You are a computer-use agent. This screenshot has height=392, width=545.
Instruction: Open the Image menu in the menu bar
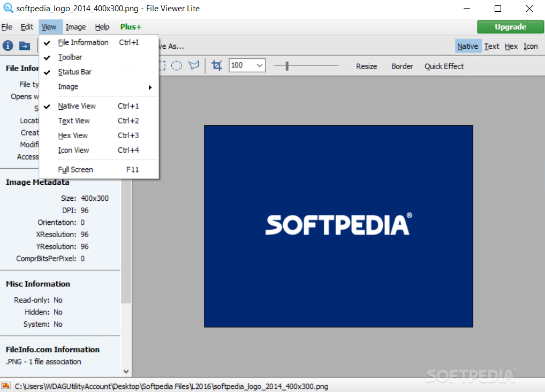(x=75, y=27)
